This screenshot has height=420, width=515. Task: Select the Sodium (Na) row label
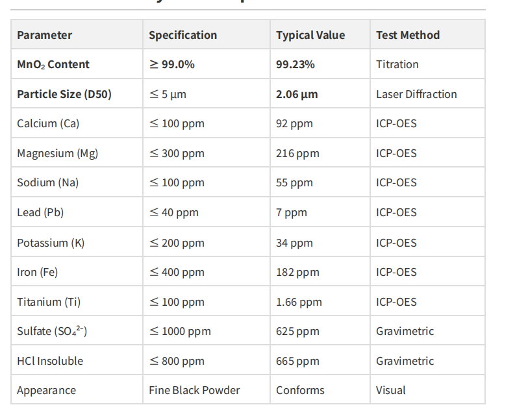[47, 182]
